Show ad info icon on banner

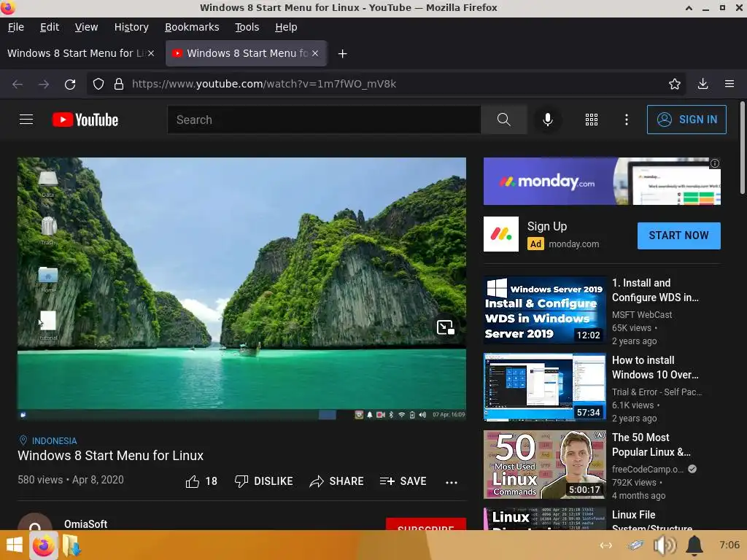(x=715, y=163)
